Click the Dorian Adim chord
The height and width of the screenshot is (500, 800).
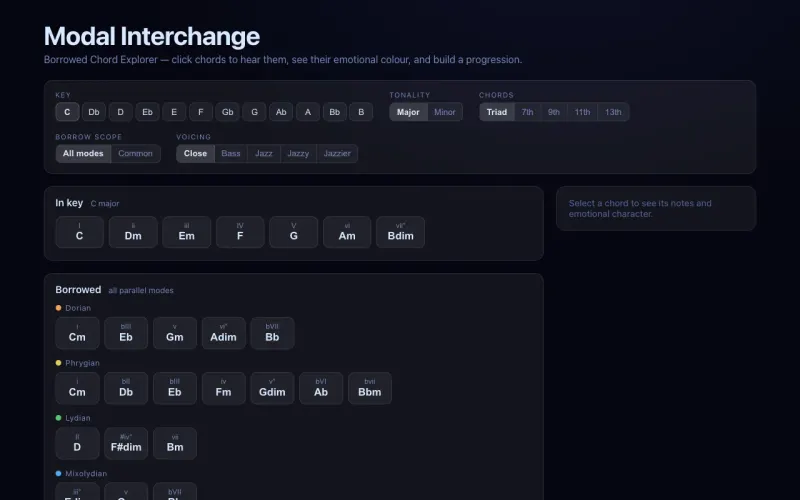223,333
